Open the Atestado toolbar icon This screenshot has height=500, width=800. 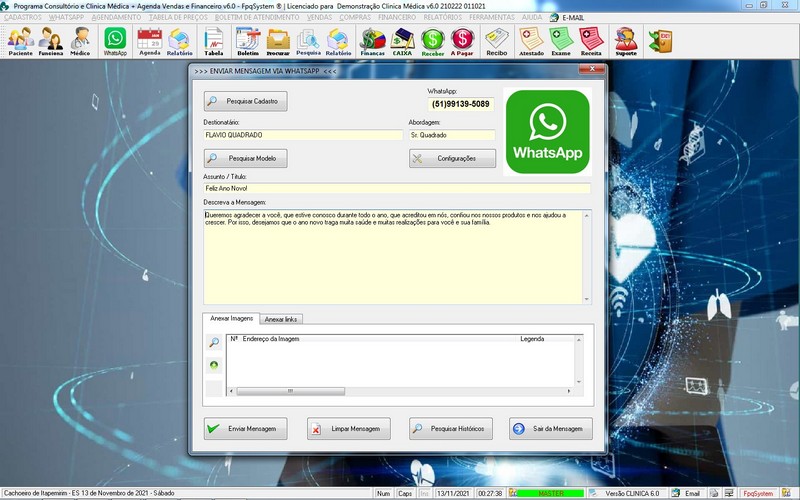point(533,40)
